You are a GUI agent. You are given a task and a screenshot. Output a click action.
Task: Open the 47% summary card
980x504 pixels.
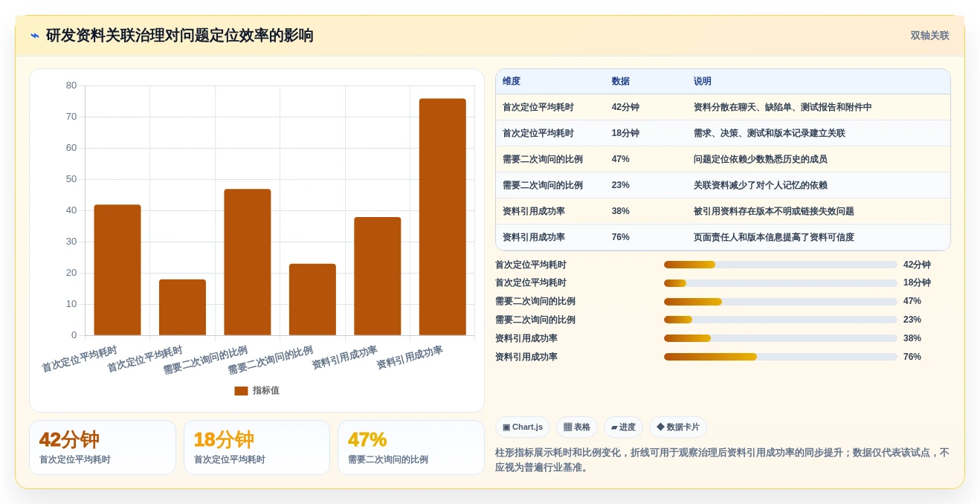click(x=411, y=448)
